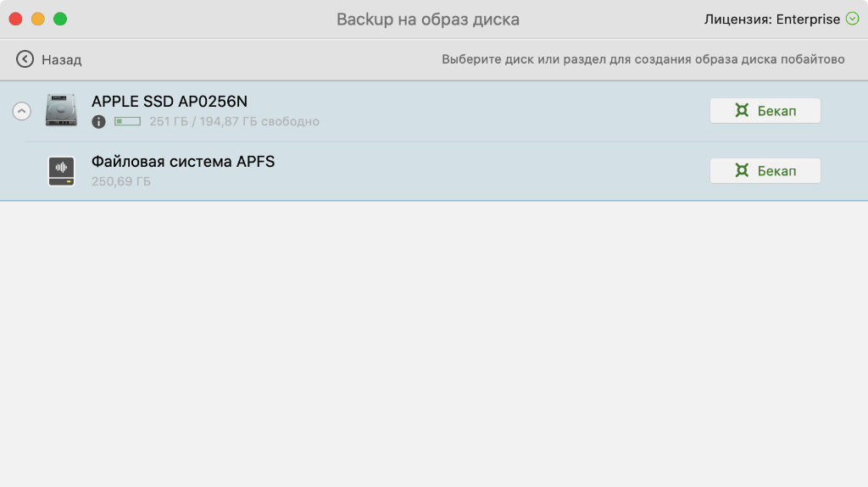Click the APFS volume icon
The image size is (868, 487).
[x=61, y=171]
